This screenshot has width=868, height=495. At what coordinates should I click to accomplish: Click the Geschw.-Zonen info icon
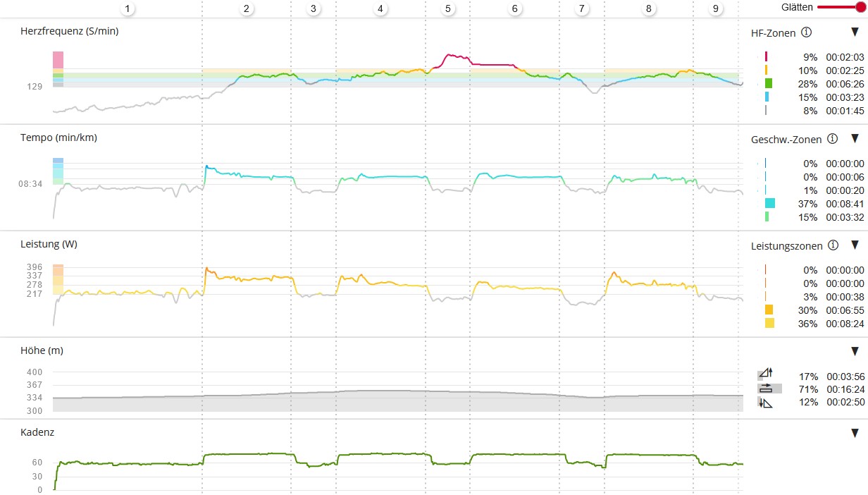click(831, 139)
